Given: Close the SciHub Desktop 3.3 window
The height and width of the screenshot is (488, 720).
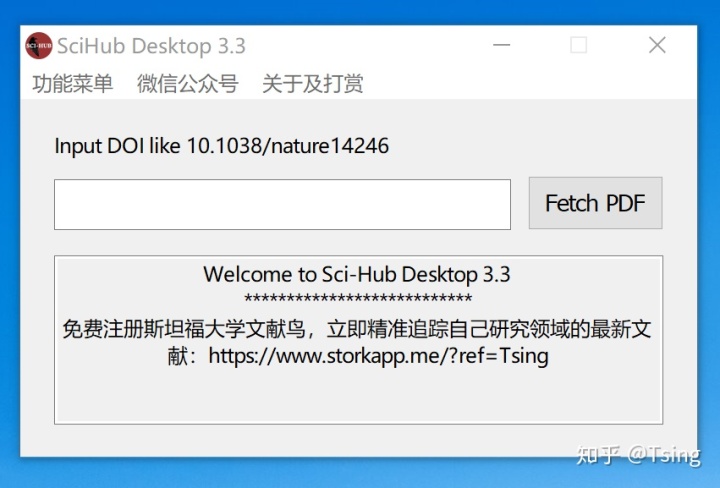Looking at the screenshot, I should coord(657,45).
